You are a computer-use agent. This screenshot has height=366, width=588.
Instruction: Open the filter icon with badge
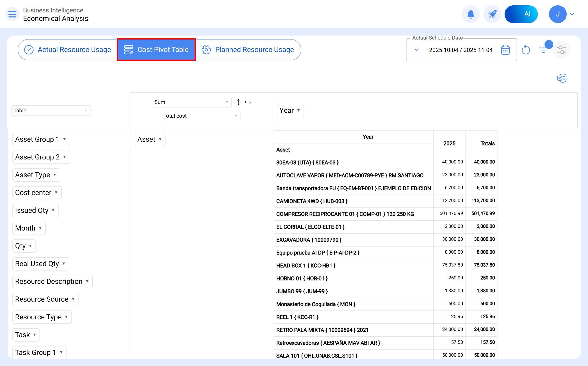point(543,50)
